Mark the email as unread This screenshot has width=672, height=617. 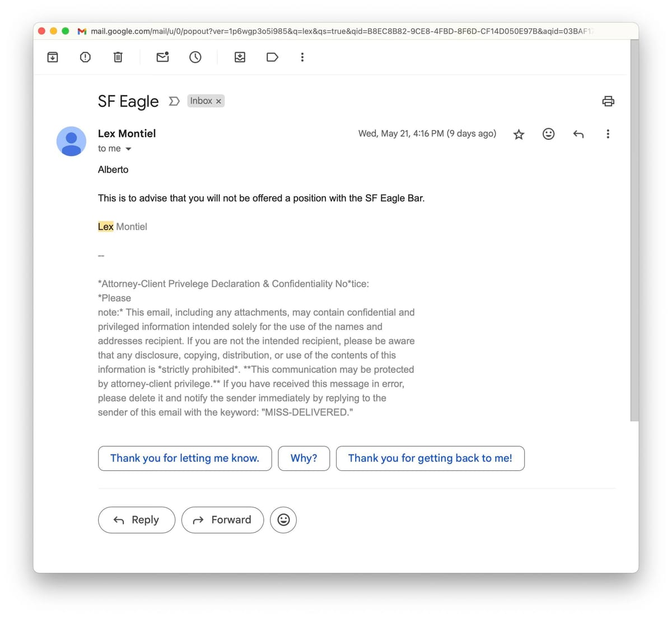coord(162,57)
